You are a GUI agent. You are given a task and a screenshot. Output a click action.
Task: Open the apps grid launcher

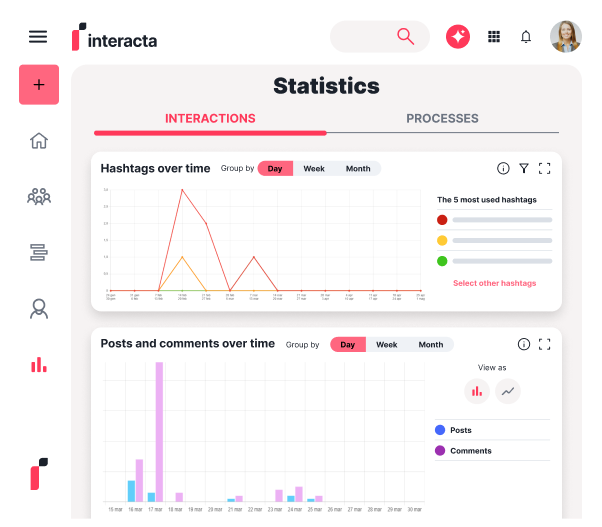[493, 37]
